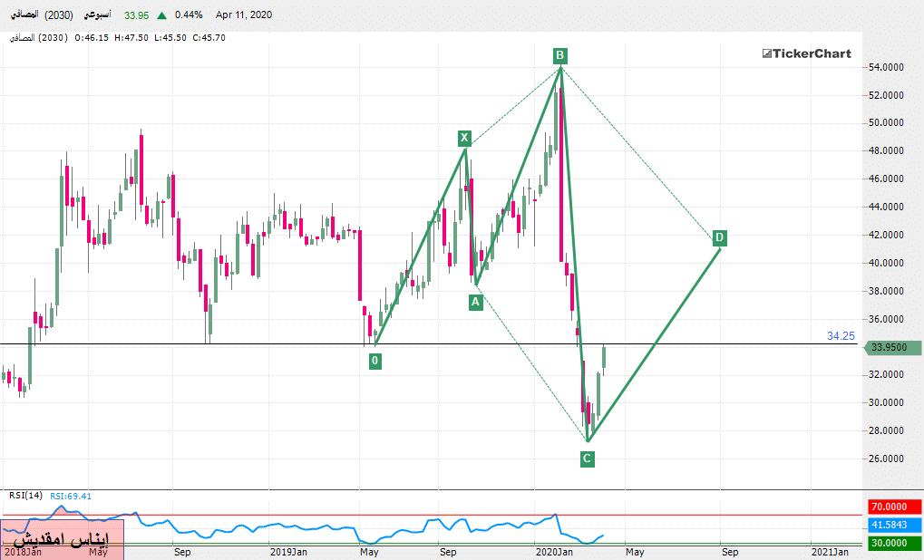Click the RSI(14) indicator title
Viewport: 924px width, 560px height.
[25, 496]
